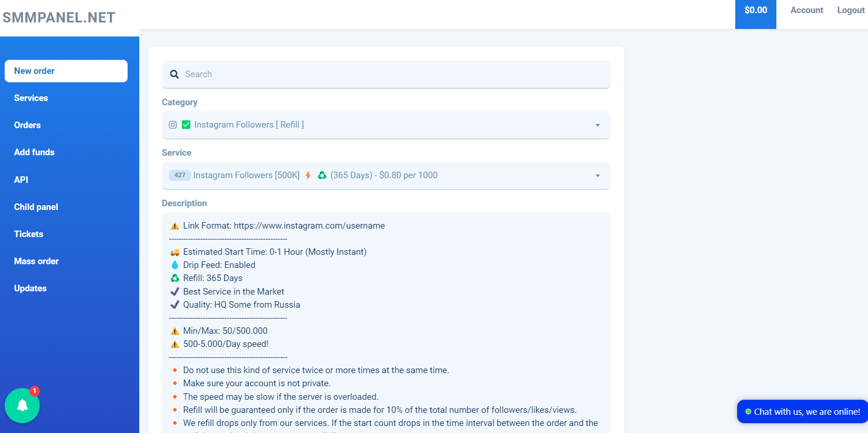Click the red notification count badge
The height and width of the screenshot is (433, 868).
click(35, 390)
